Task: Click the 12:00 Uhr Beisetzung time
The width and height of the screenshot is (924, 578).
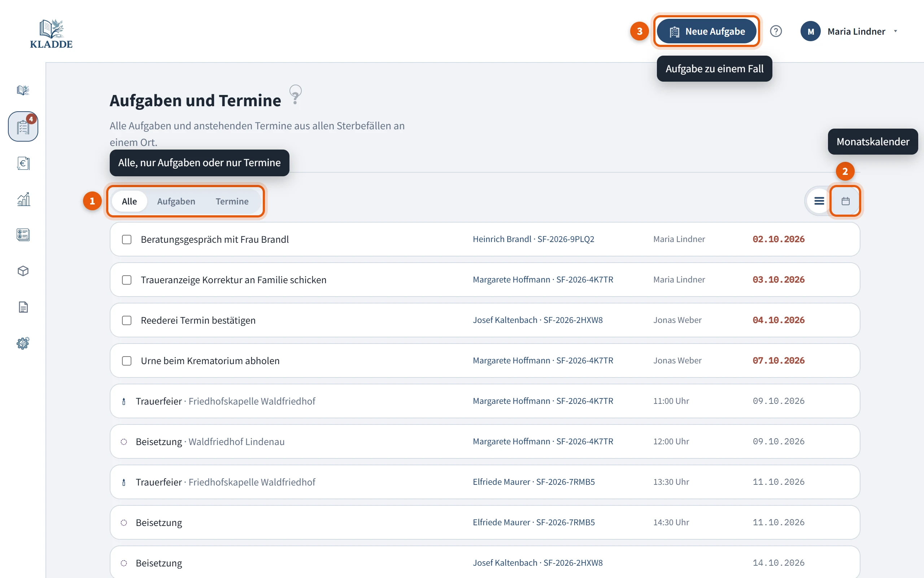Action: coord(671,441)
